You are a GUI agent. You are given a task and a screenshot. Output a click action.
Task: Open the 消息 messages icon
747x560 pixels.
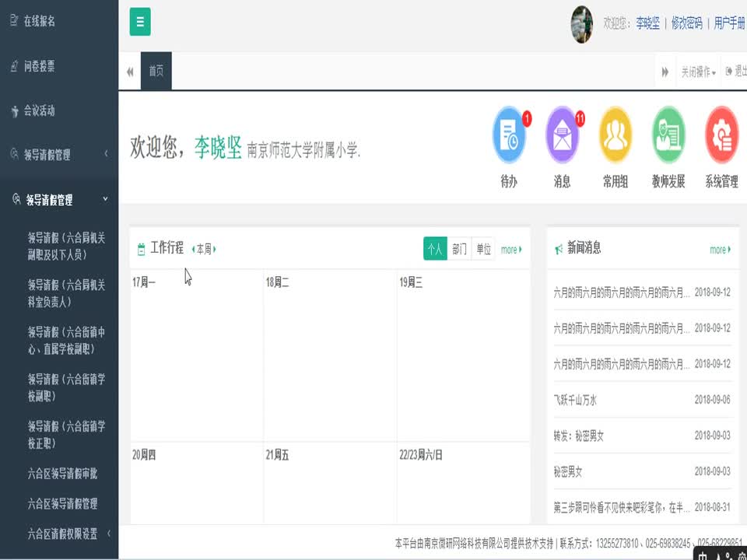tap(562, 136)
